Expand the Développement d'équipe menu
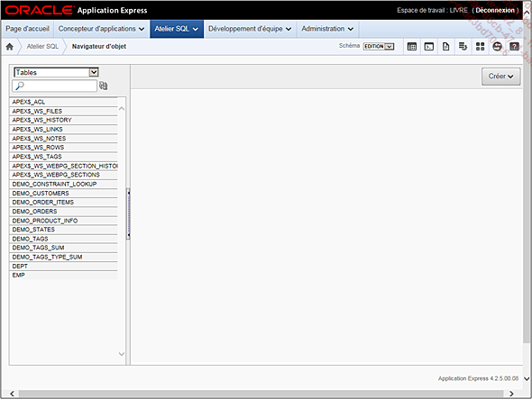 [250, 29]
